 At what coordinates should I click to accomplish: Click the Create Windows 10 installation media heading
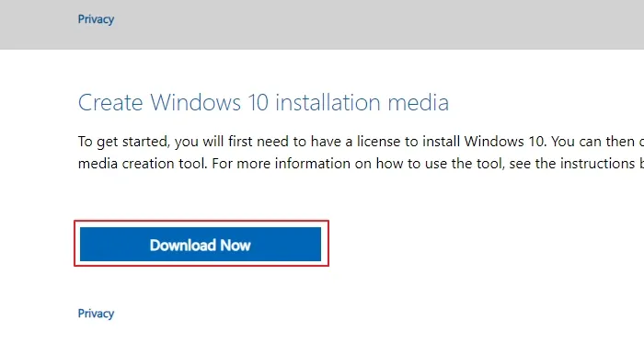[263, 102]
